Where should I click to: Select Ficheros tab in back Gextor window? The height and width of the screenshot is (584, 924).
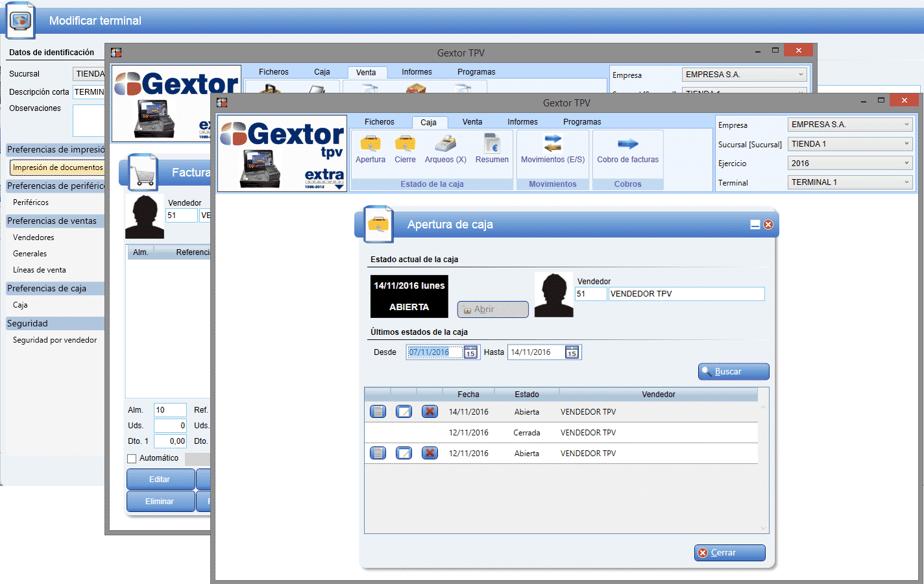coord(274,72)
